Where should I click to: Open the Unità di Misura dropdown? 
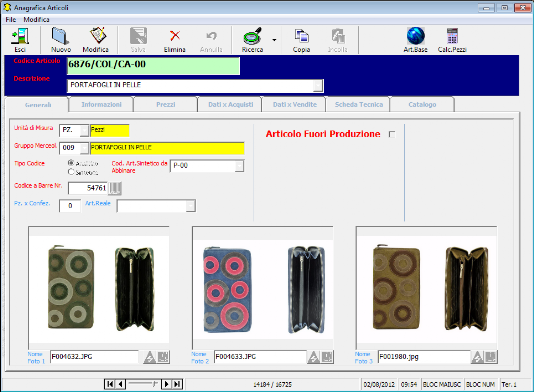coord(84,130)
